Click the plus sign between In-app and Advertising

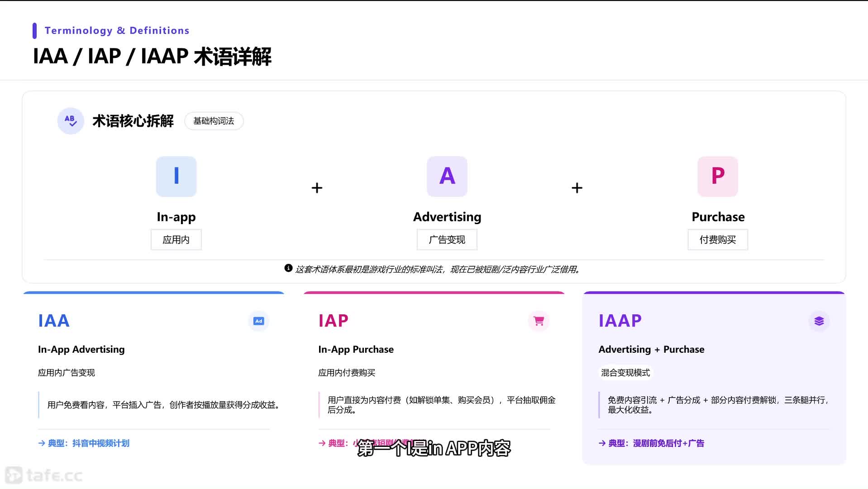(x=317, y=188)
